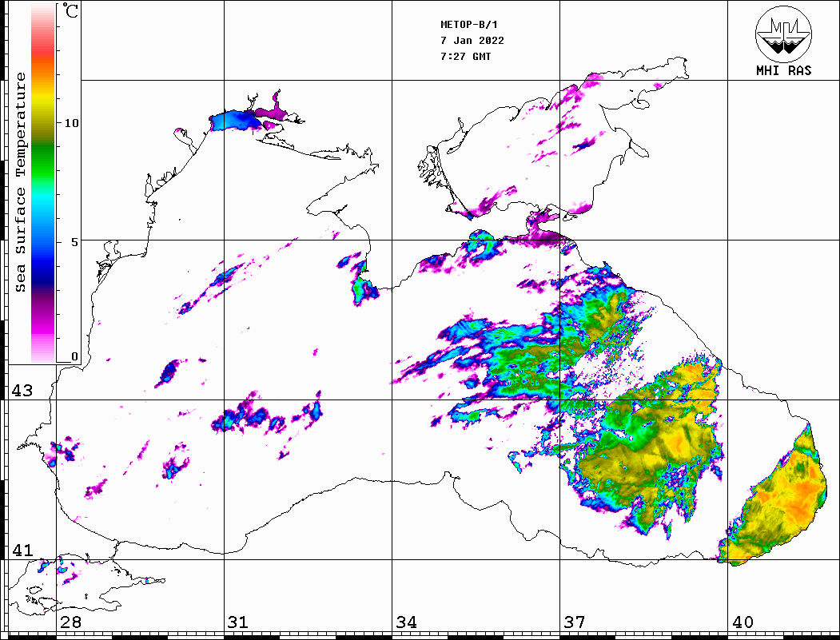Click the MHI RAS logo emblem
Viewport: 840px width, 640px height.
point(783,34)
